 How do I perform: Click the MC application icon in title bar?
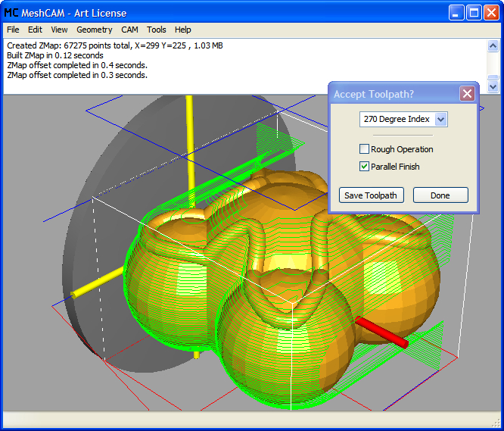[11, 13]
